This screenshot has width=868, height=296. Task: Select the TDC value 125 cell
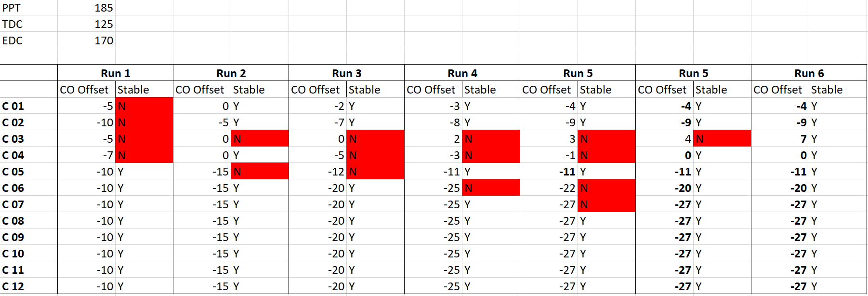[x=86, y=24]
